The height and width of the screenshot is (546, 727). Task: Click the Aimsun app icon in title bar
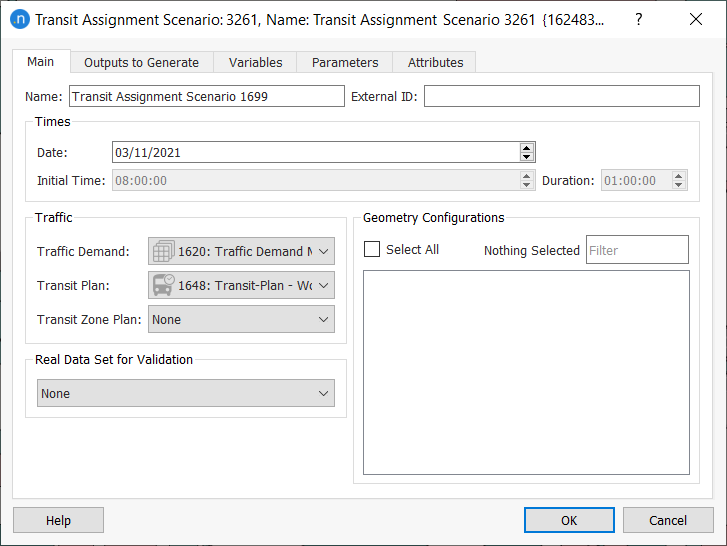(20, 19)
